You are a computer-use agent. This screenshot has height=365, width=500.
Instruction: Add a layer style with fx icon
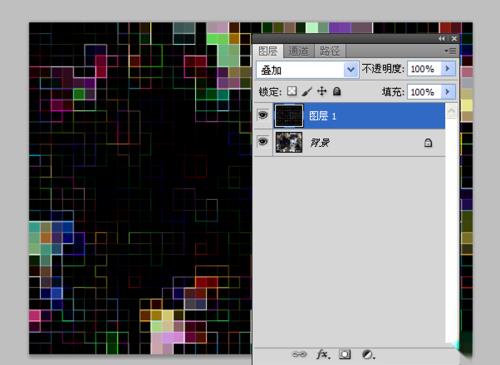[323, 354]
